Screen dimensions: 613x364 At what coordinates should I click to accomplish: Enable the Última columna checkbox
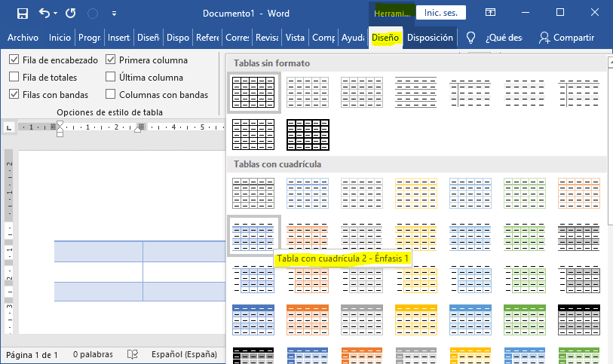tap(110, 77)
